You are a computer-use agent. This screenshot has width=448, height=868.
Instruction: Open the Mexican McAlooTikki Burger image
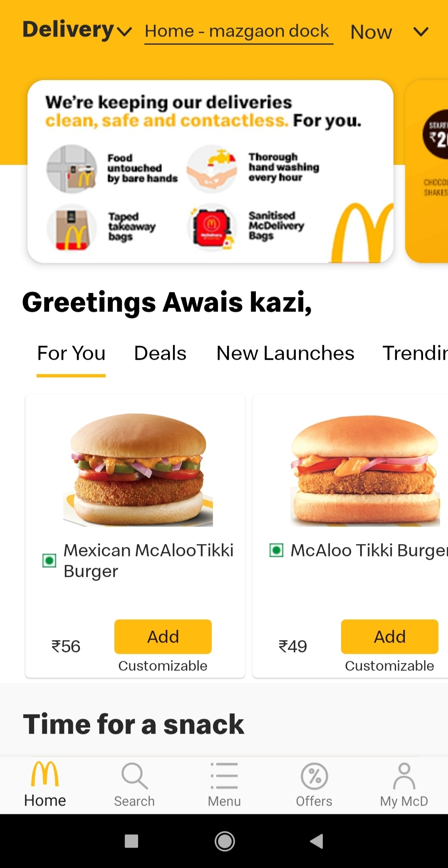(138, 470)
